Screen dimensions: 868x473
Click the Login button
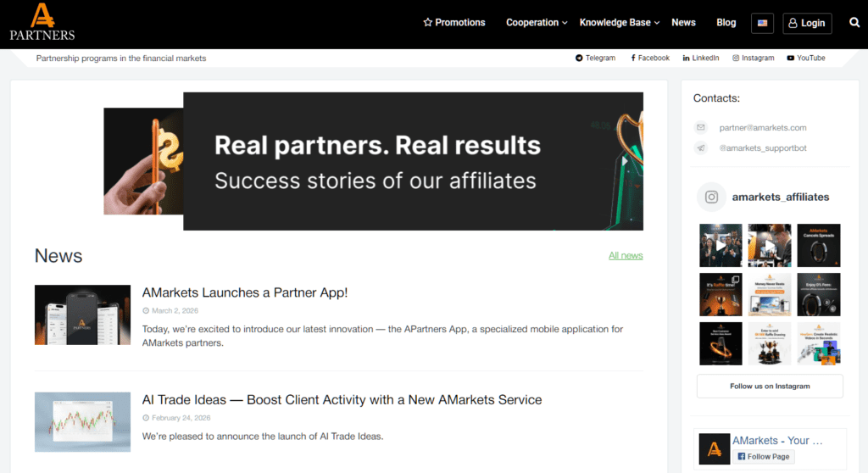807,23
